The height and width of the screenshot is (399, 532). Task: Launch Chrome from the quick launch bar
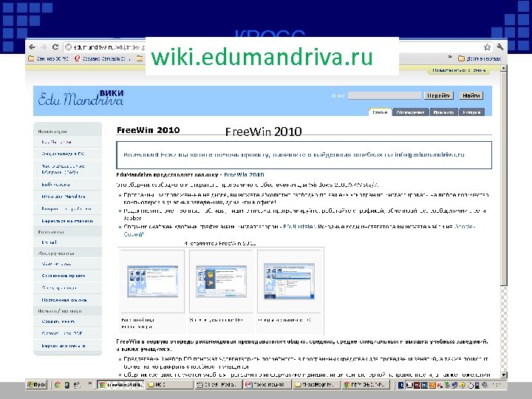(x=58, y=385)
